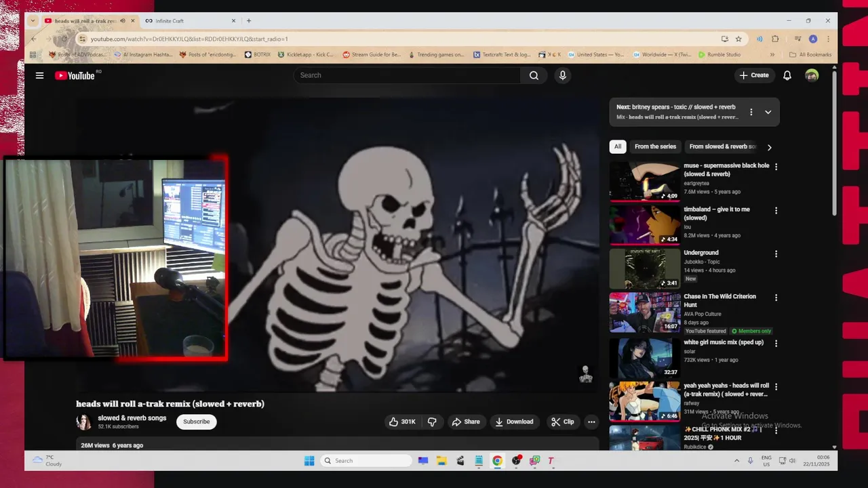The height and width of the screenshot is (488, 868).
Task: Open the weather widget showing 7°C Cloudy
Action: 47,461
